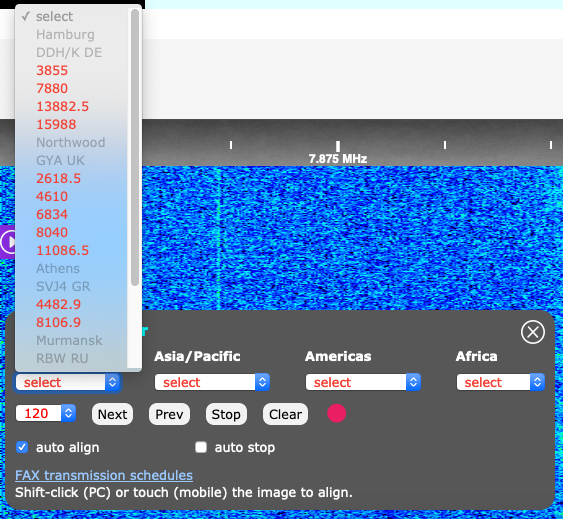Clear the FAX image
Image resolution: width=563 pixels, height=519 pixels.
[x=285, y=414]
